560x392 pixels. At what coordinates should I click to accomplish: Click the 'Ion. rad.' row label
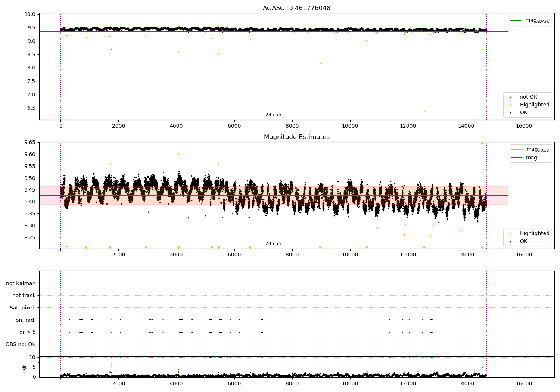pos(25,320)
